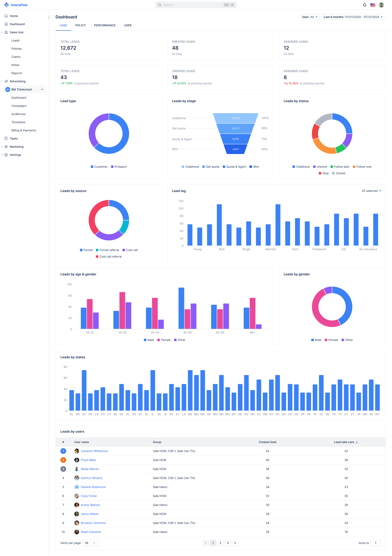Click the rank 3 gray badge

63,469
